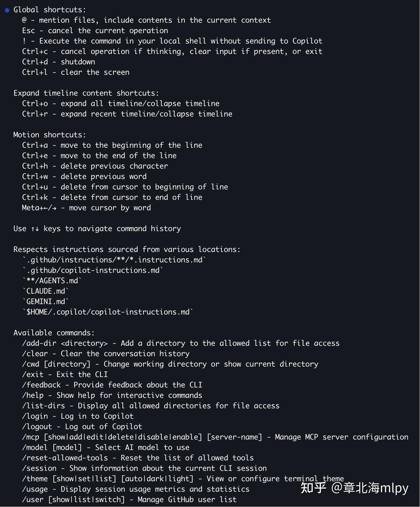Image resolution: width=420 pixels, height=507 pixels.
Task: Select the /login command text
Action: pos(35,416)
